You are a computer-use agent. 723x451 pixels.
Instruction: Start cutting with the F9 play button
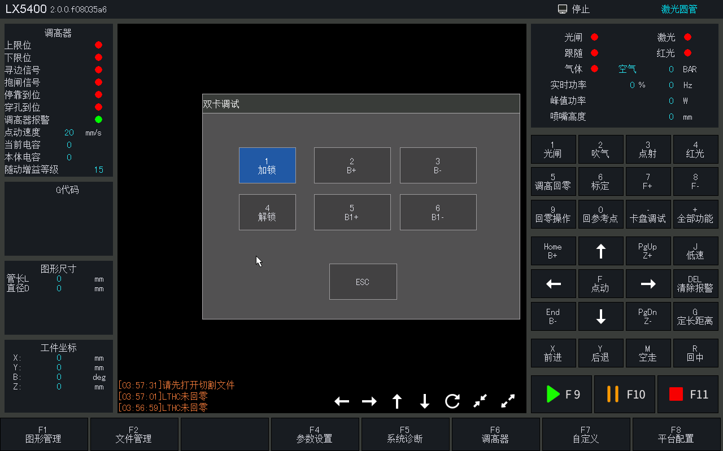(x=562, y=394)
